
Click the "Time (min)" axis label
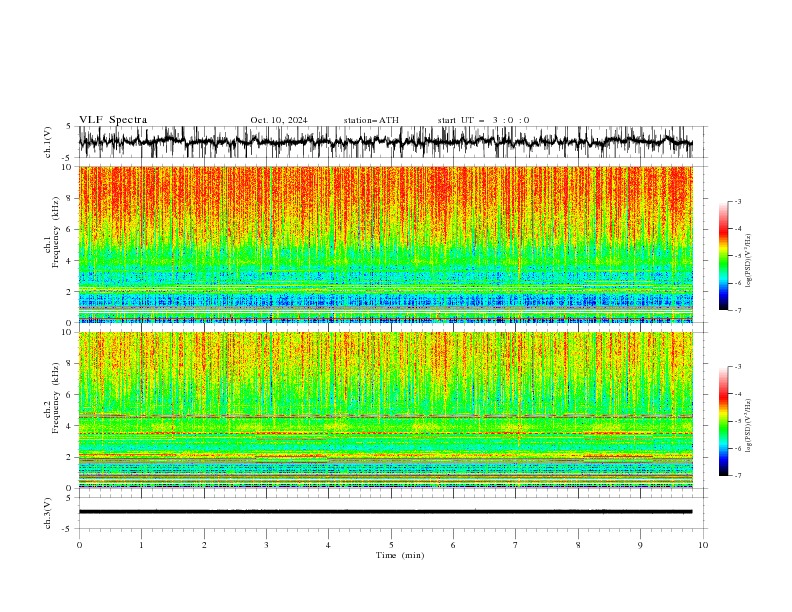point(400,555)
